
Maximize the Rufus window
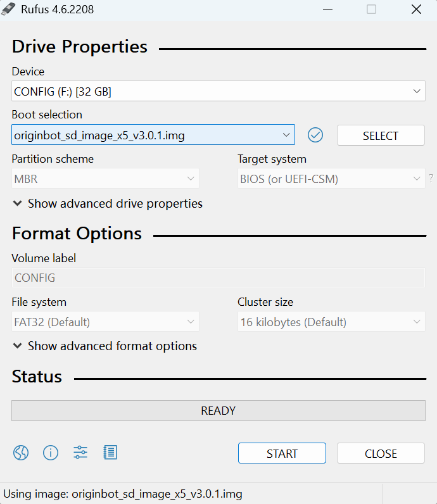pyautogui.click(x=371, y=9)
